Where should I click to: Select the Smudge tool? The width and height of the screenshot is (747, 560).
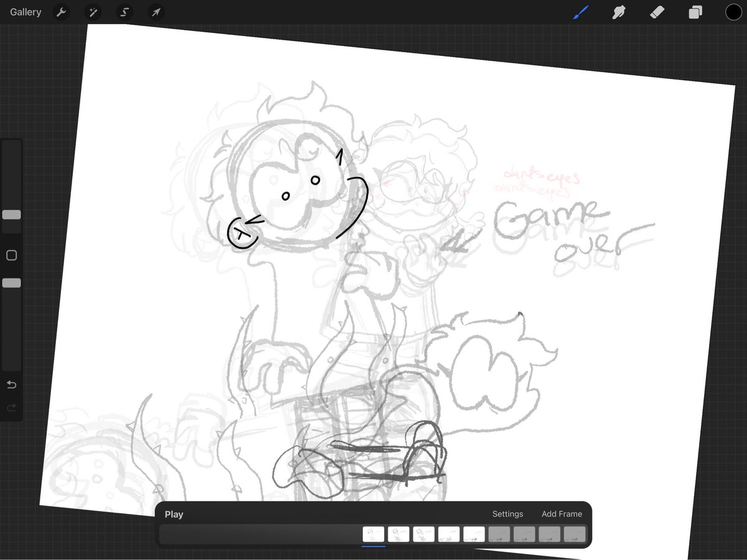(619, 12)
